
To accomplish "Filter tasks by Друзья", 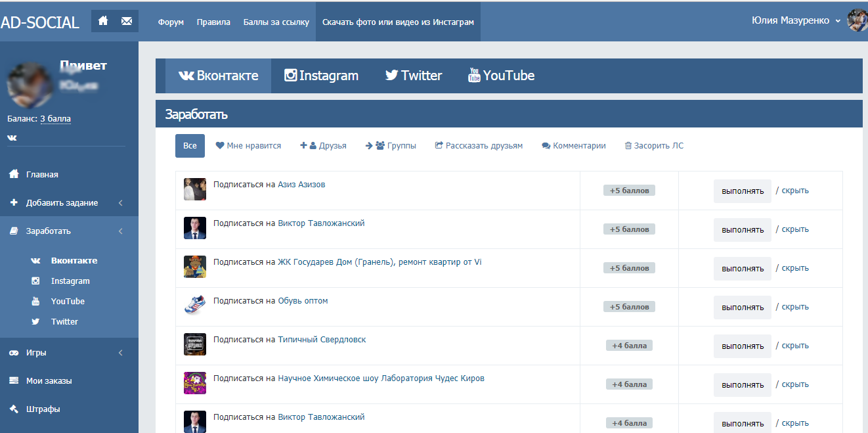I will click(x=323, y=146).
